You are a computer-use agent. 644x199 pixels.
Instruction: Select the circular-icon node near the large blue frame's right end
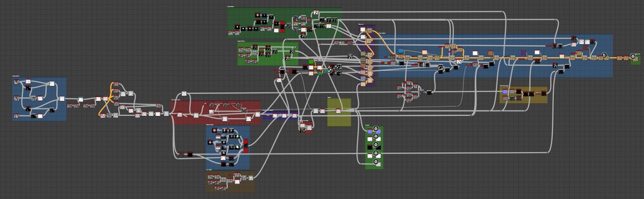(x=604, y=55)
